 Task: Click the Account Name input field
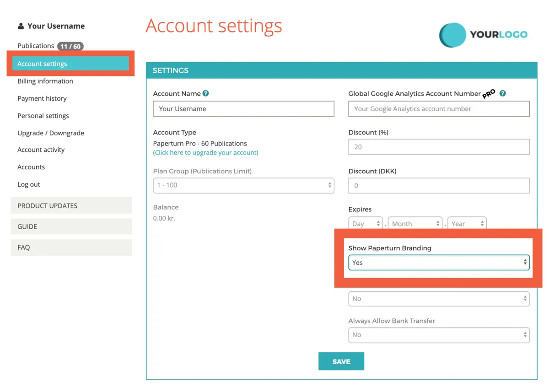pyautogui.click(x=243, y=109)
